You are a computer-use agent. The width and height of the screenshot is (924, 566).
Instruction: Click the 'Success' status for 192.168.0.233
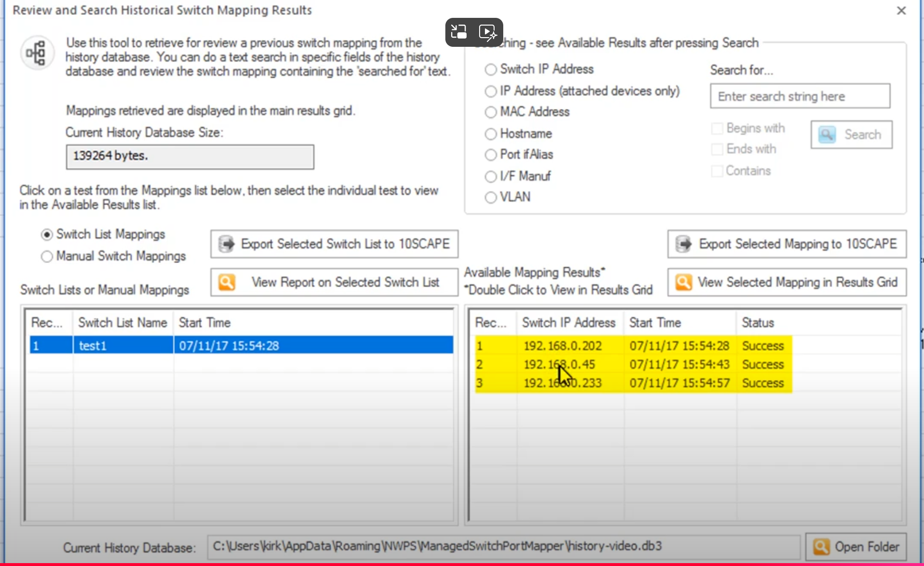click(763, 383)
